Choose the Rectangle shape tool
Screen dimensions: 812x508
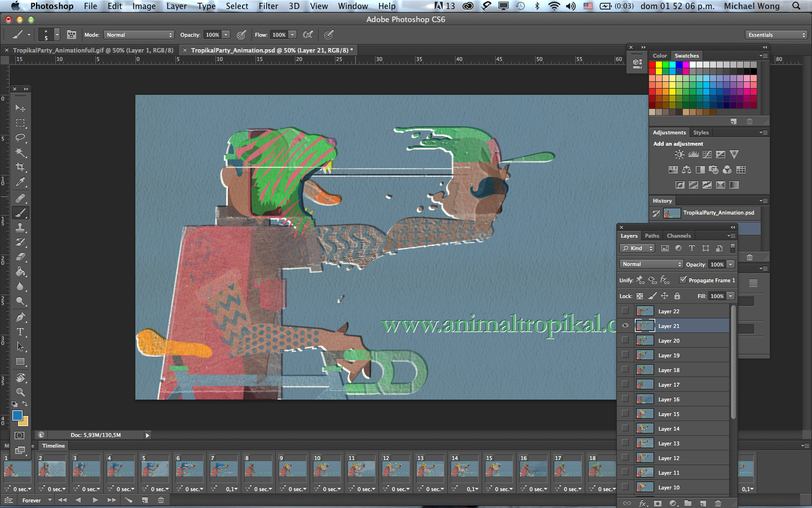20,361
